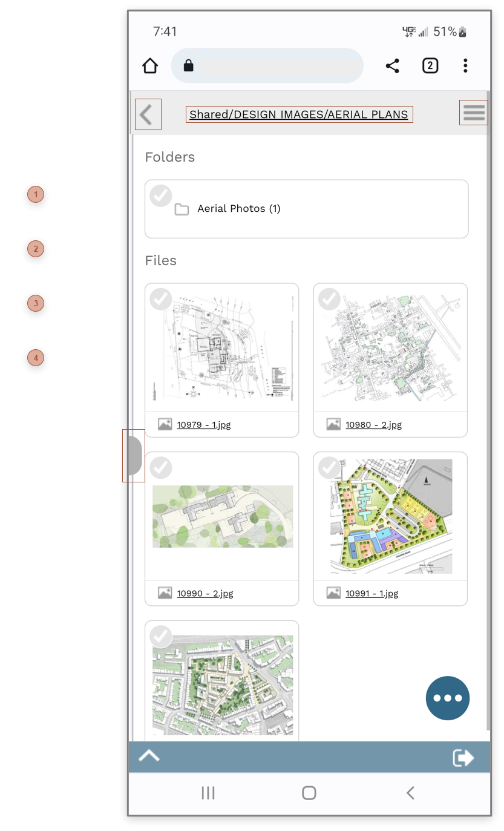Viewport: 504px width, 831px height.
Task: Tap the image icon next to 10979 - 1.jpg
Action: tap(165, 424)
